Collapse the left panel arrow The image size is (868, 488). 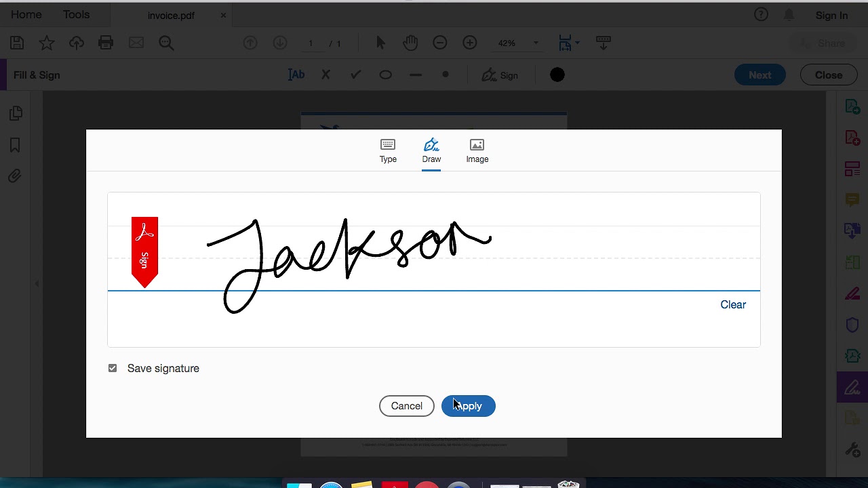[x=37, y=284]
